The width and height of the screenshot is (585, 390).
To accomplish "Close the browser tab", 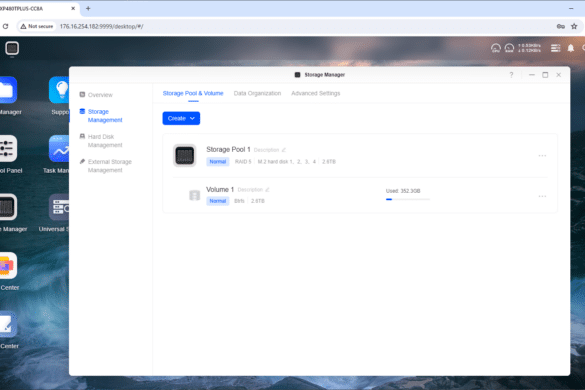I will (x=73, y=8).
